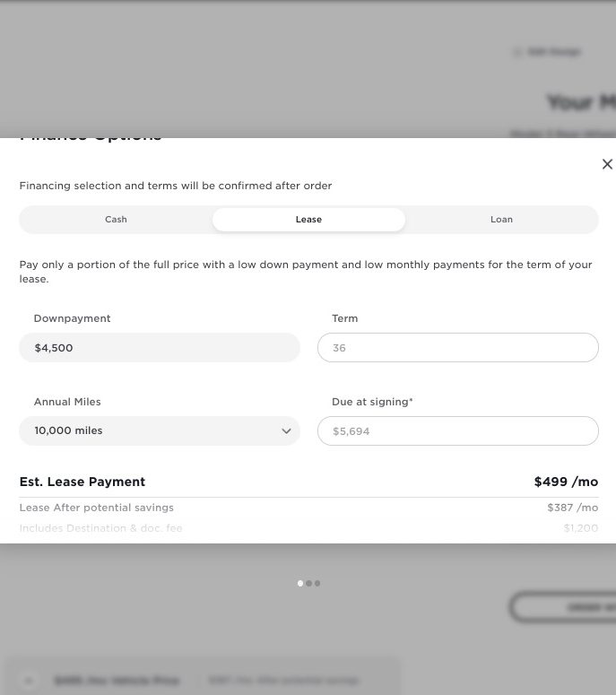Click the Includes Destination & doc. fee row
Screen dimensions: 616x695
[308, 528]
